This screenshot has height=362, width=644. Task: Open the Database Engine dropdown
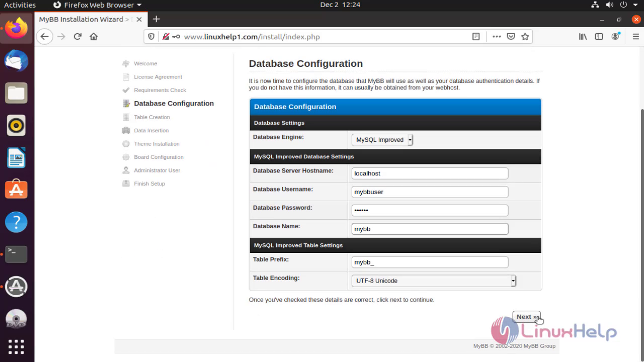382,140
